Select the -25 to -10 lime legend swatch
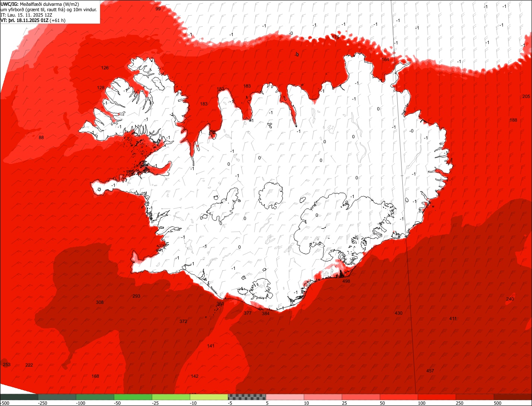532x406 pixels. (171, 397)
